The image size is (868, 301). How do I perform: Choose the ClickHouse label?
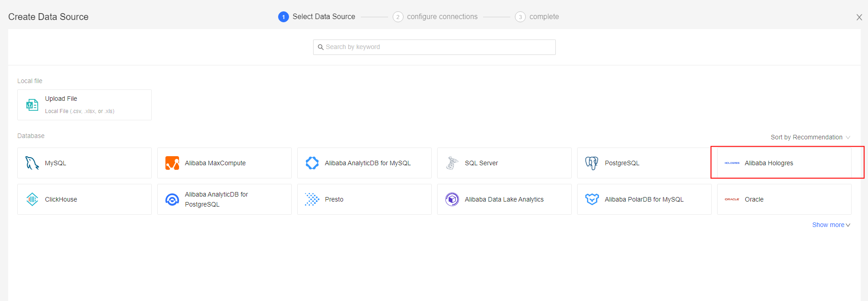click(61, 199)
